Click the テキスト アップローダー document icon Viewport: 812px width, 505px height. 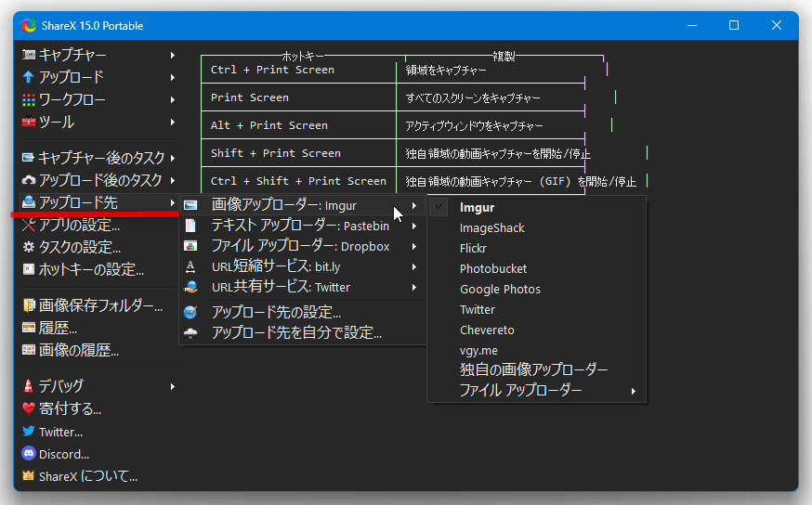(190, 227)
